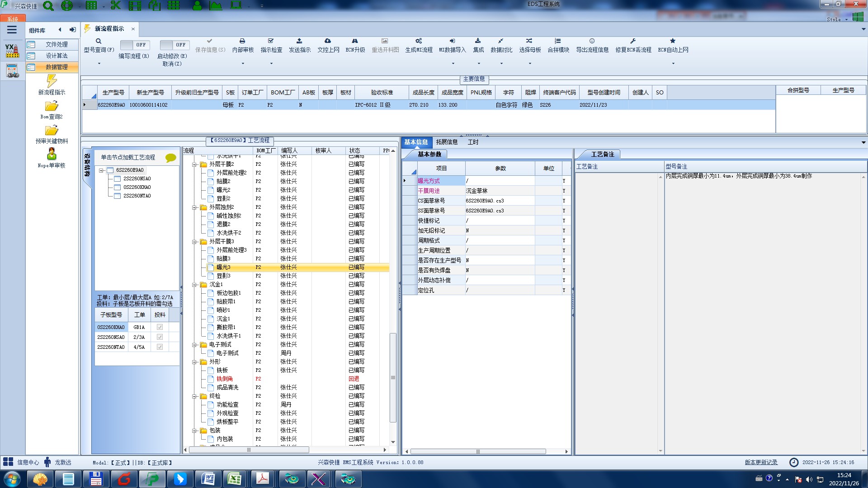Screen dimensions: 868x488
Task: Switch to the 拓展信息 tab
Action: pyautogui.click(x=447, y=142)
